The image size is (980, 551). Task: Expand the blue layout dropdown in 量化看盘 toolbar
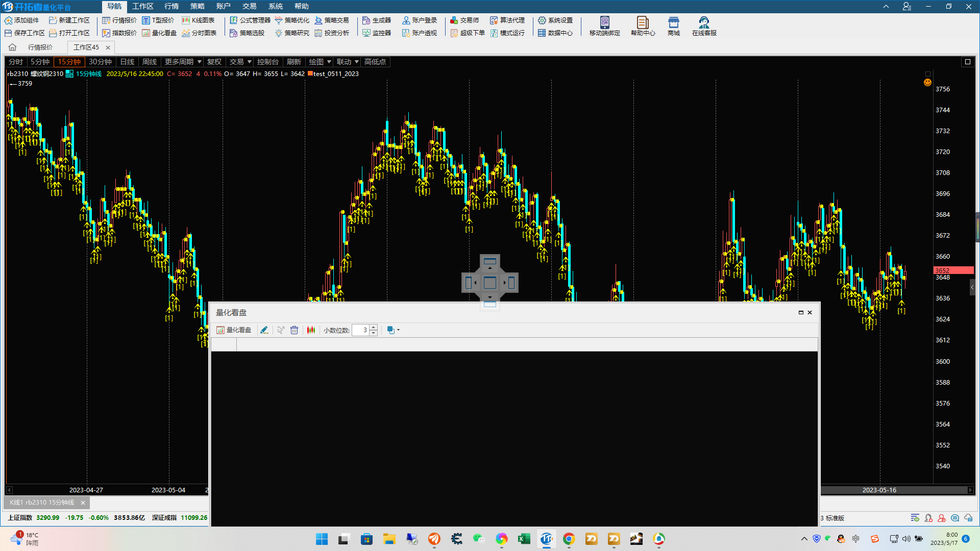pyautogui.click(x=393, y=330)
